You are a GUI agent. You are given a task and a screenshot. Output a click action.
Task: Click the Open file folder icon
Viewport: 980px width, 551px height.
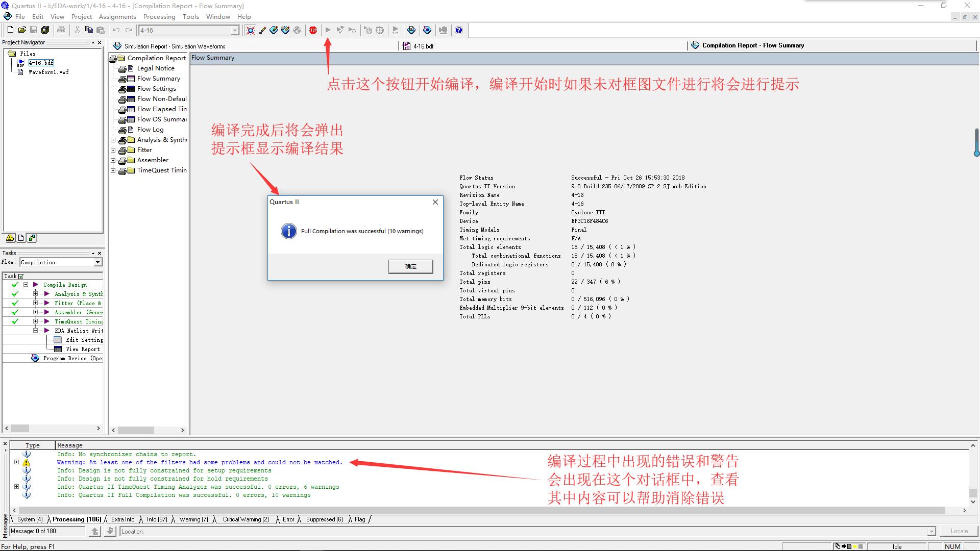click(x=22, y=30)
